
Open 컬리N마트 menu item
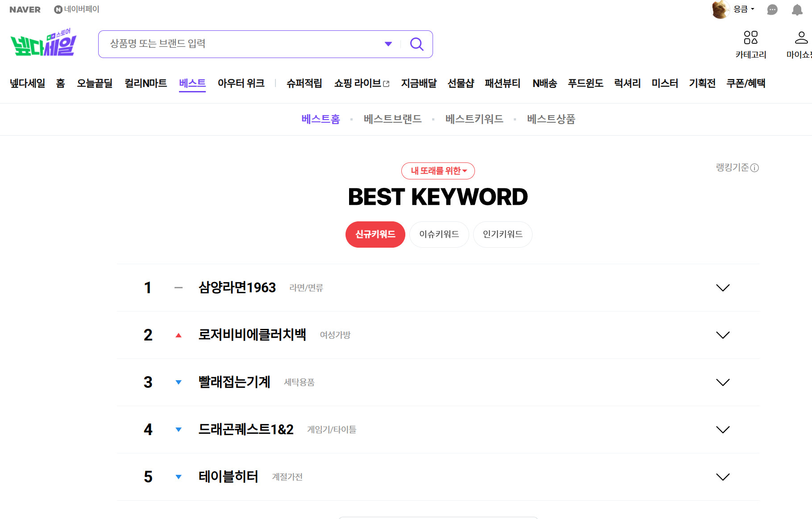click(146, 83)
